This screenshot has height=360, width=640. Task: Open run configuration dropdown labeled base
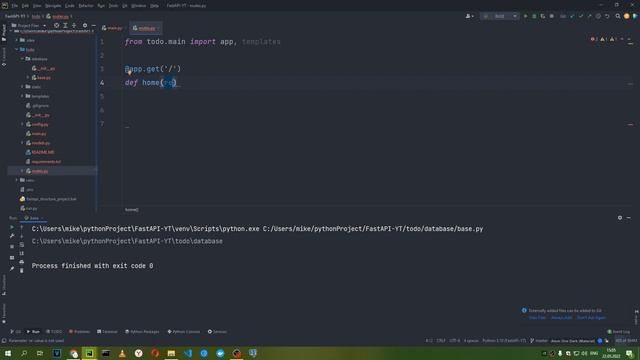(x=500, y=16)
